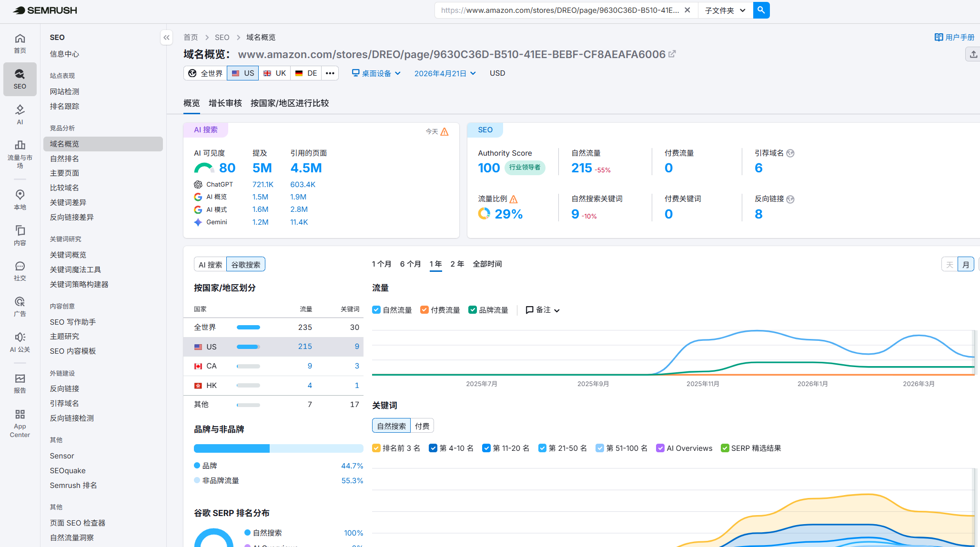980x547 pixels.
Task: Open the 子文件夹 dropdown
Action: click(x=725, y=10)
